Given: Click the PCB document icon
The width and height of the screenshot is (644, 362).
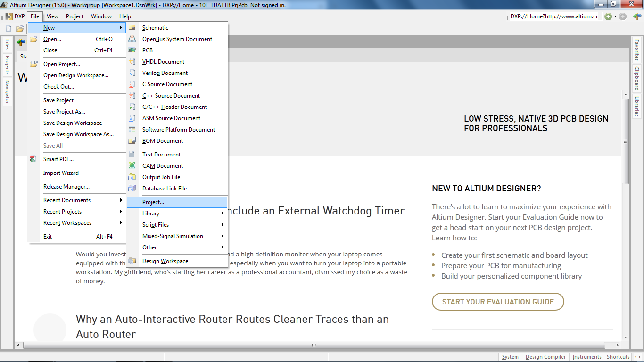Looking at the screenshot, I should click(132, 50).
